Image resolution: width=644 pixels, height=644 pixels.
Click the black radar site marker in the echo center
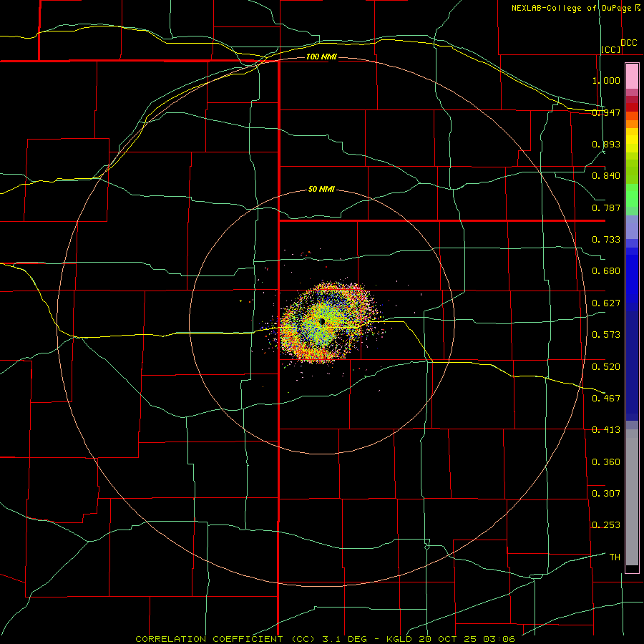323,321
